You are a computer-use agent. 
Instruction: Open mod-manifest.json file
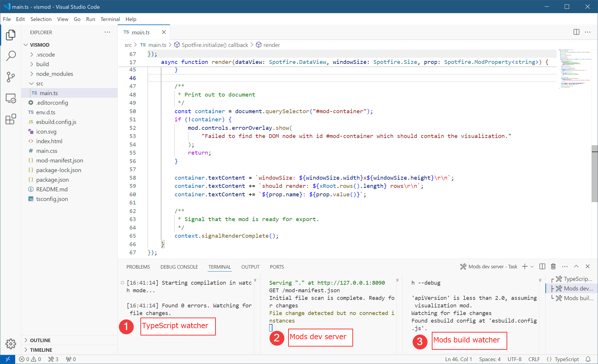tap(69, 160)
